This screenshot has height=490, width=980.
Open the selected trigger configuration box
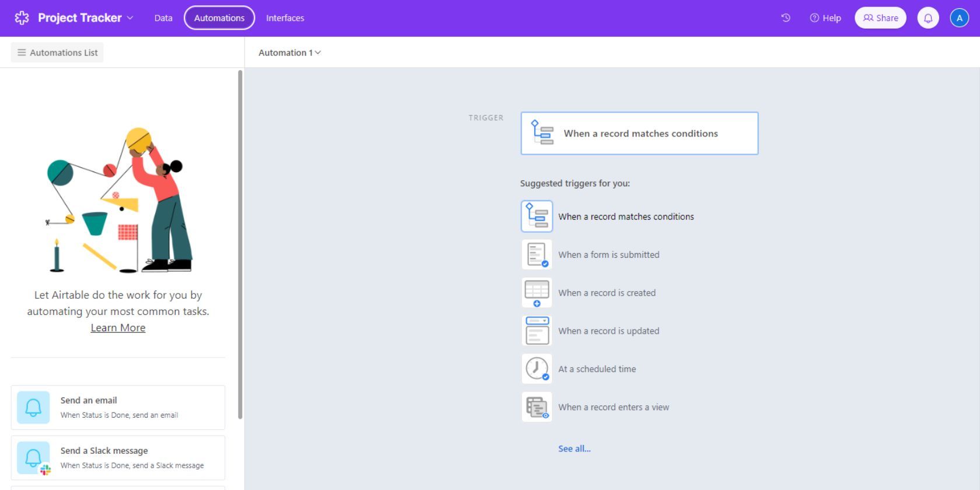pos(639,133)
